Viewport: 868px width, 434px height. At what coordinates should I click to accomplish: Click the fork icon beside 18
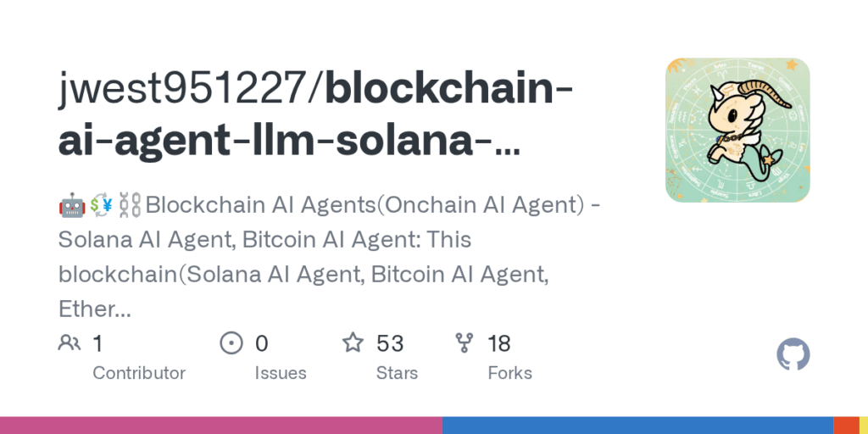[464, 343]
